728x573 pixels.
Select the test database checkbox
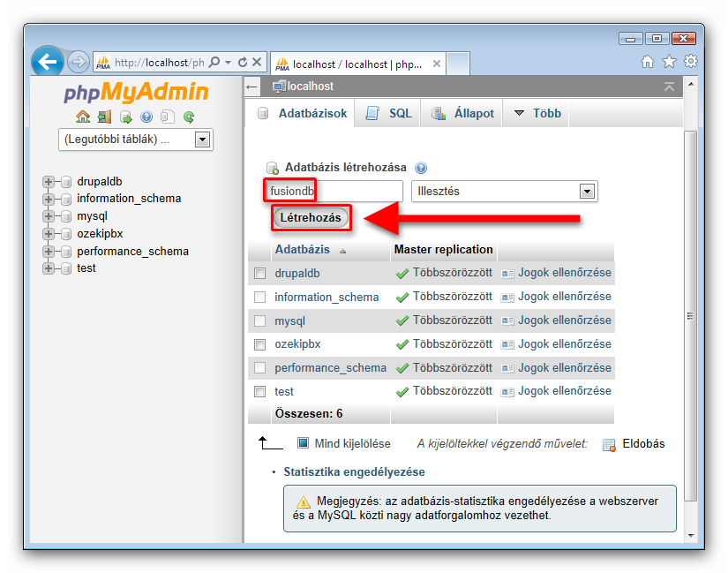click(260, 391)
